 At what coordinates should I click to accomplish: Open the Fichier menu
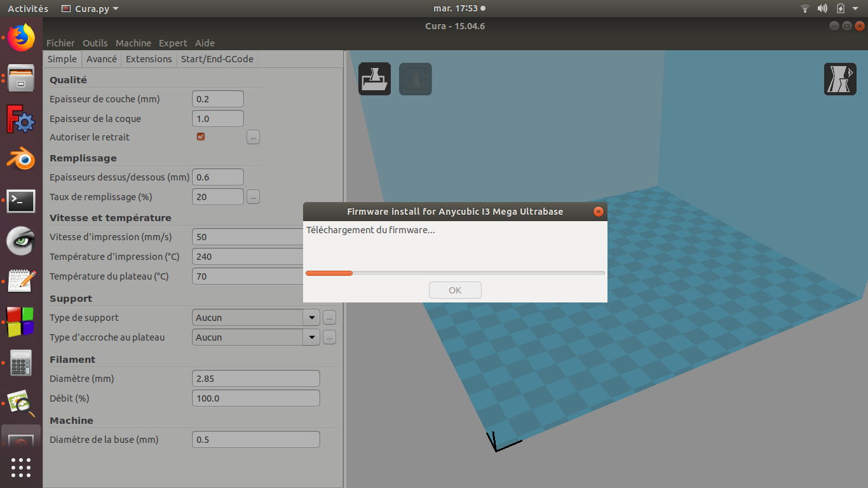60,43
